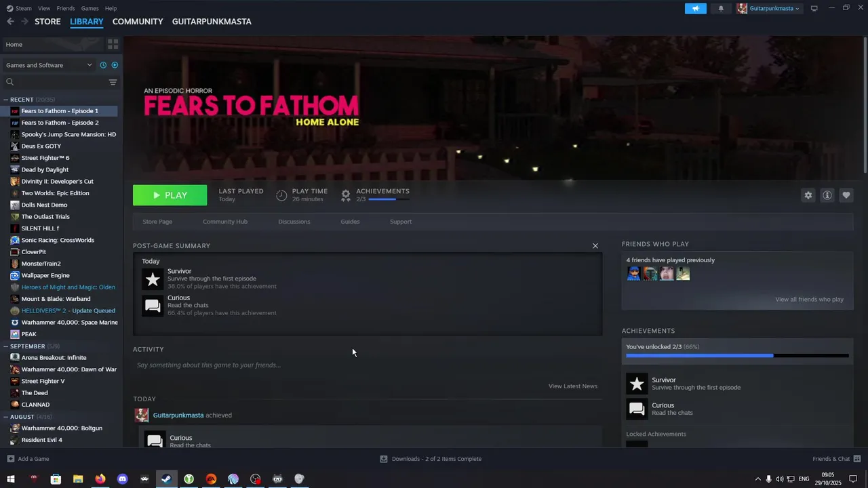Open the View menu

44,8
